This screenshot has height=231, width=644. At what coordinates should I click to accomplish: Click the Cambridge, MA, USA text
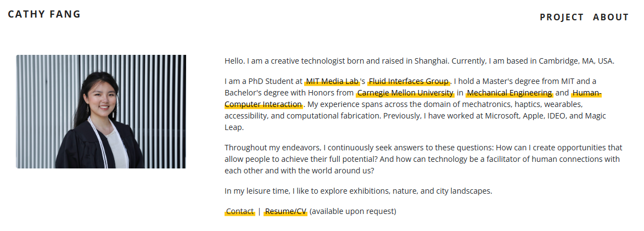[576, 61]
